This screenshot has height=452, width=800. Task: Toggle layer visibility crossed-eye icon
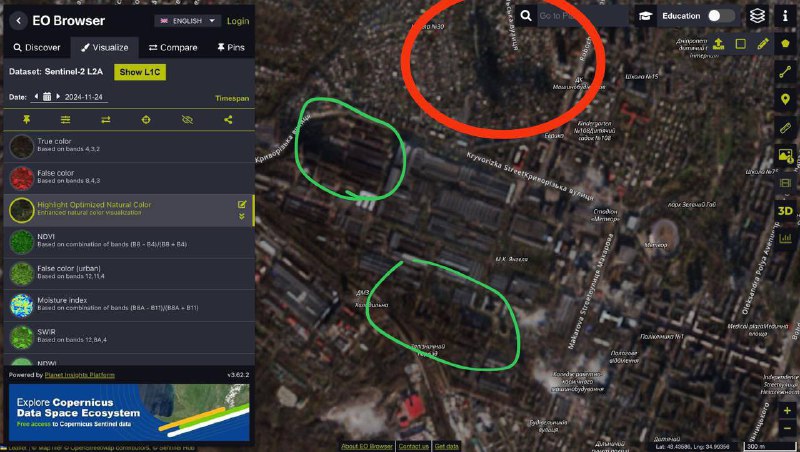pos(187,119)
